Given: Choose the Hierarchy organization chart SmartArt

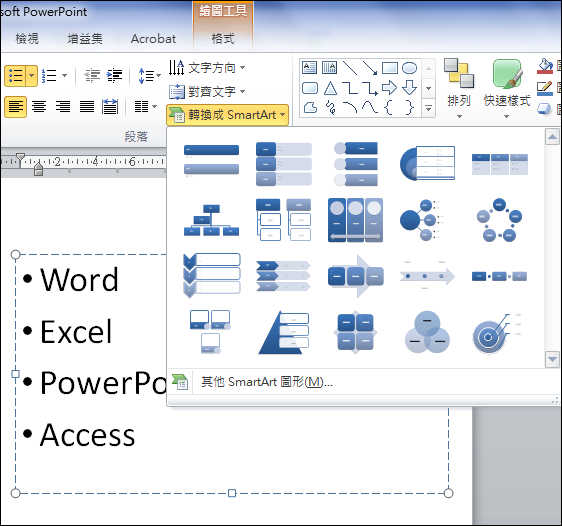Looking at the screenshot, I should [x=211, y=220].
